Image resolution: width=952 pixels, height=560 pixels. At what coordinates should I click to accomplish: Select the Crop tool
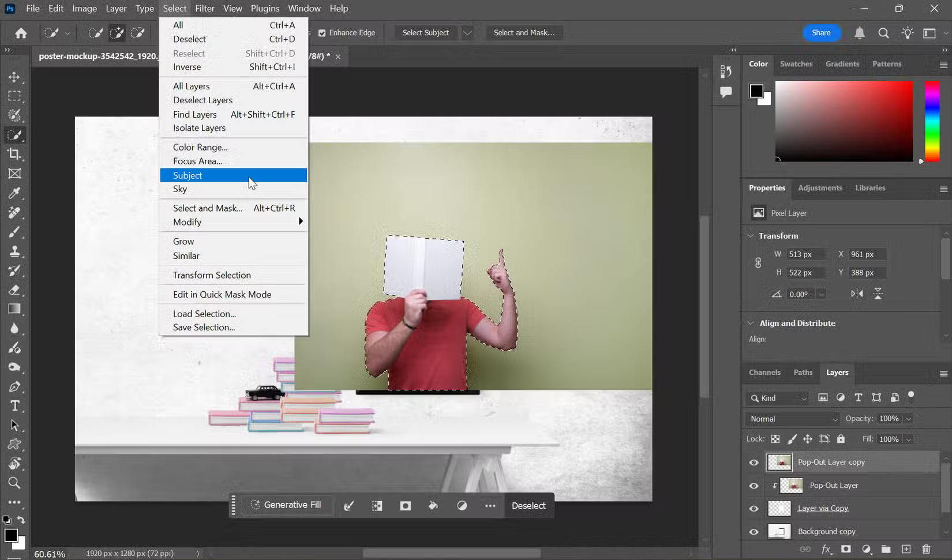click(x=14, y=154)
